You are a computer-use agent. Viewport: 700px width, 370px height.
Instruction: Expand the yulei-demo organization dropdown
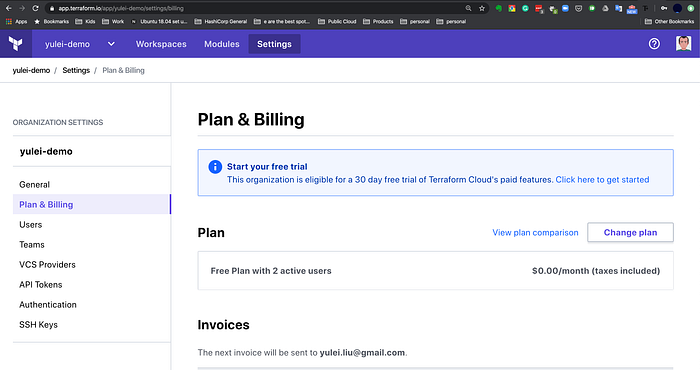(111, 44)
